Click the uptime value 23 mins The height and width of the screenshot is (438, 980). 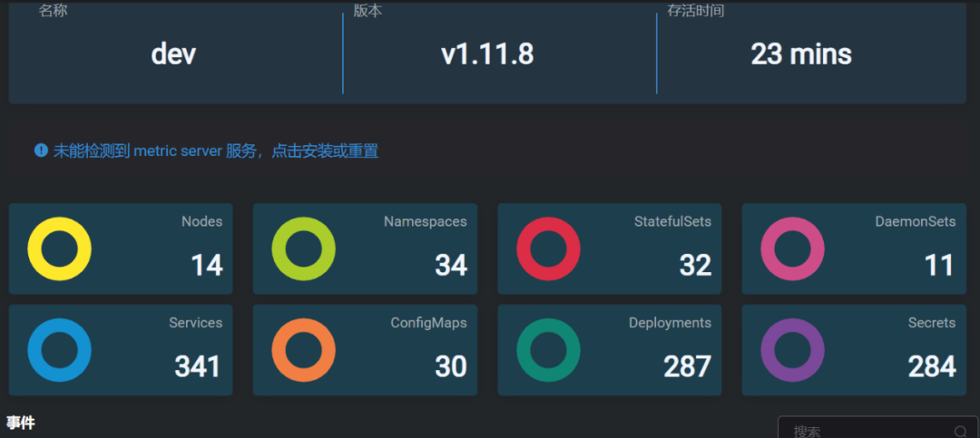click(x=801, y=54)
